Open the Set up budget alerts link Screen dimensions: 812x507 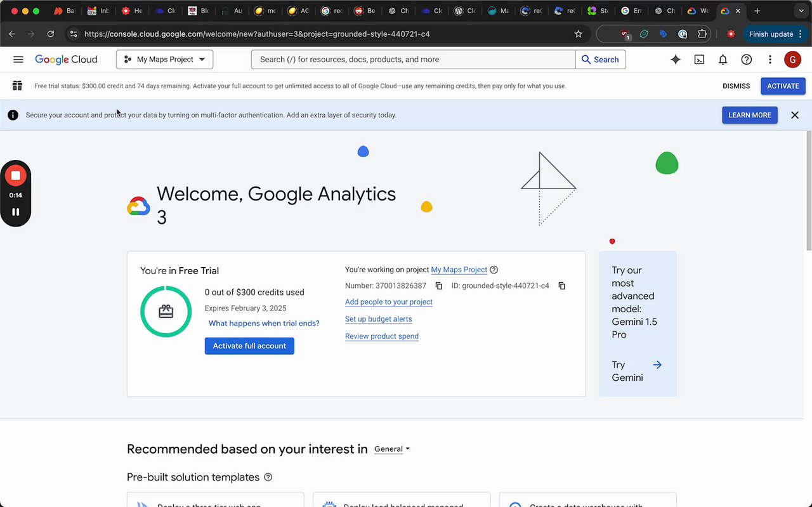tap(378, 319)
